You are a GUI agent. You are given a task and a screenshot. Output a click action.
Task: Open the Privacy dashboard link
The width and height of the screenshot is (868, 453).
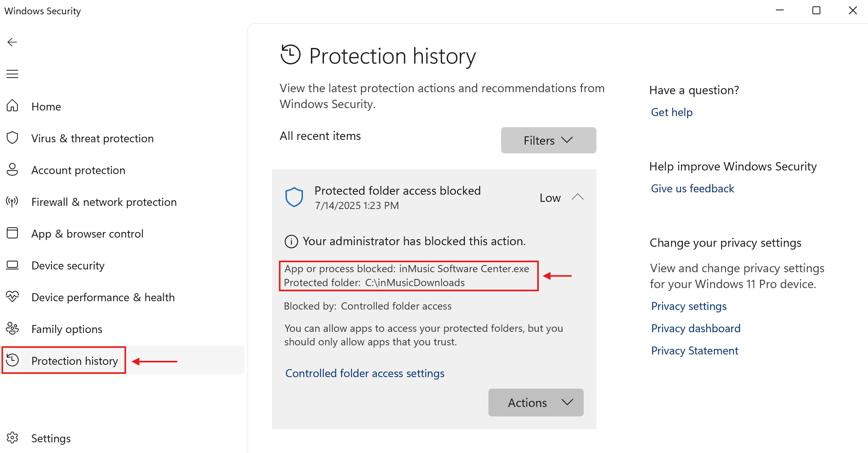point(695,328)
